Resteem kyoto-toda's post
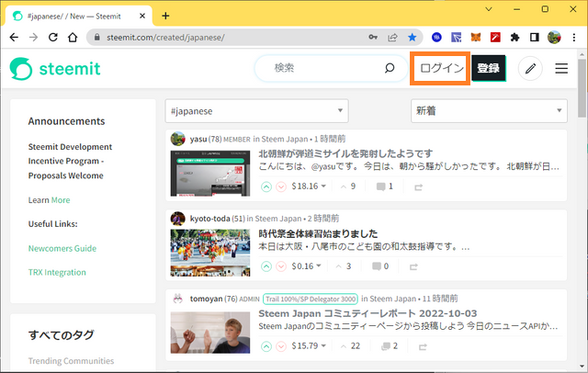 (413, 267)
